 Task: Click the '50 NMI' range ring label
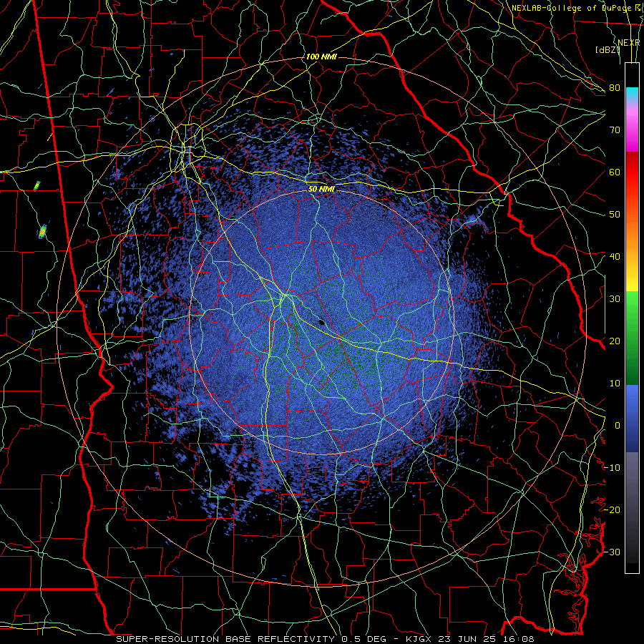coord(321,189)
